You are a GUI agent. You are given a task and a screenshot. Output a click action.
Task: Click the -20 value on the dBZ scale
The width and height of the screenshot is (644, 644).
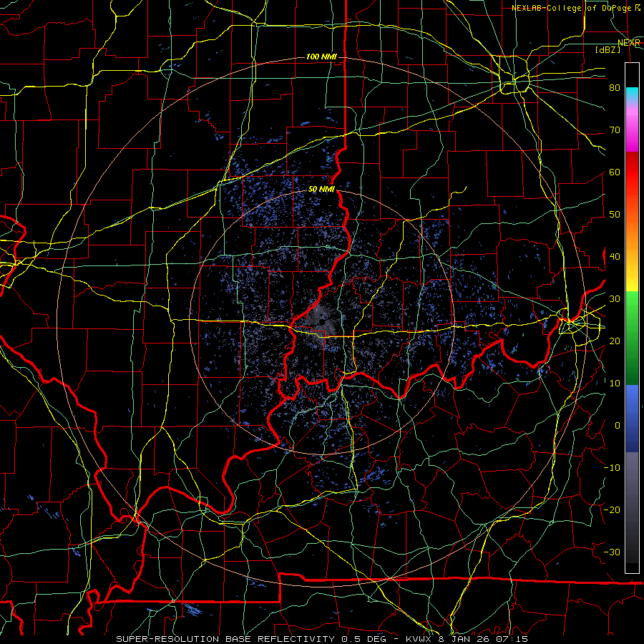[x=612, y=509]
